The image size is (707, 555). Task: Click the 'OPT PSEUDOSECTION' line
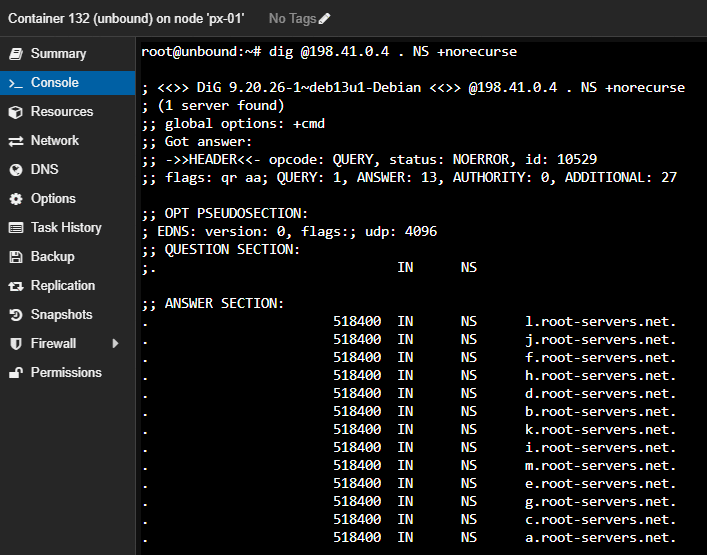pyautogui.click(x=225, y=214)
